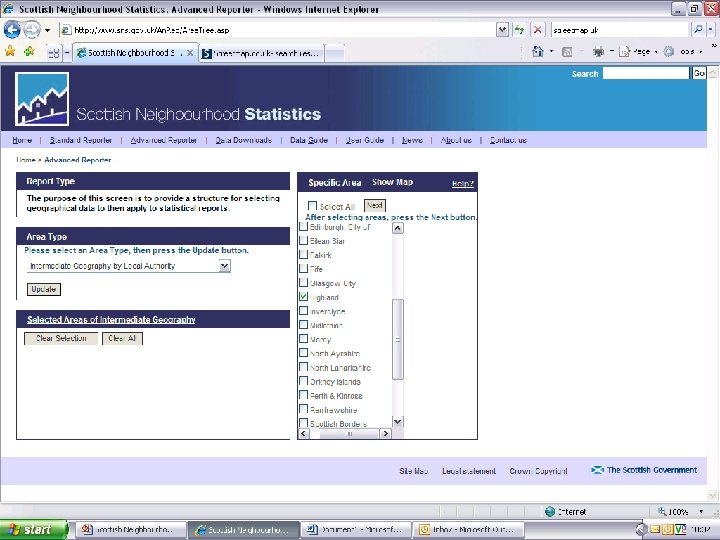Open the PowerPoint taskbar item
This screenshot has width=720, height=540.
131,530
